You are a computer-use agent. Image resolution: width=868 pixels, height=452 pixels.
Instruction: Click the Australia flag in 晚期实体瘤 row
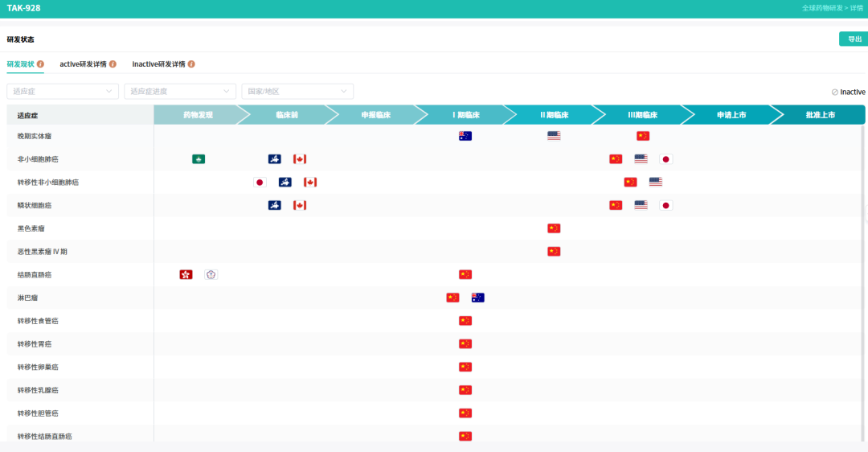(465, 136)
